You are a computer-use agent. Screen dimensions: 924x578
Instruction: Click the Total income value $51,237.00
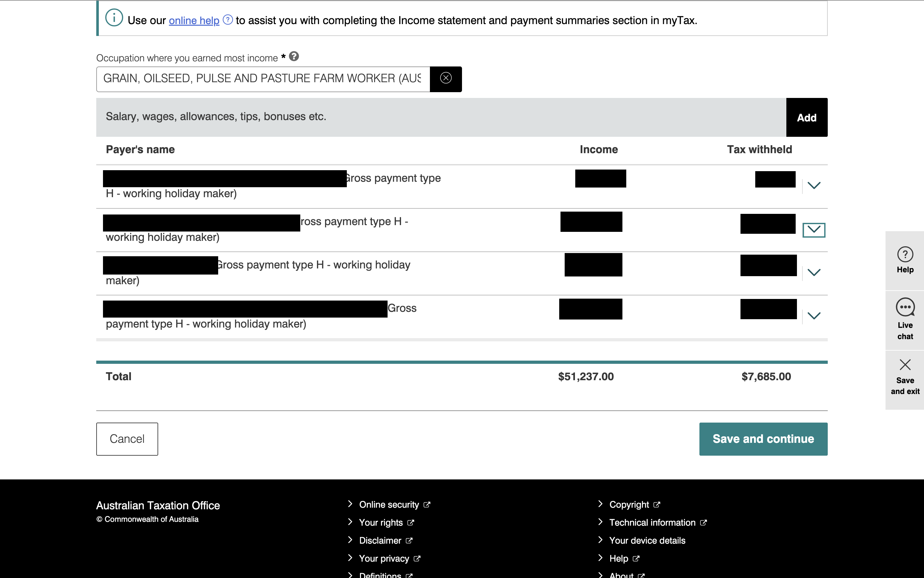point(586,377)
